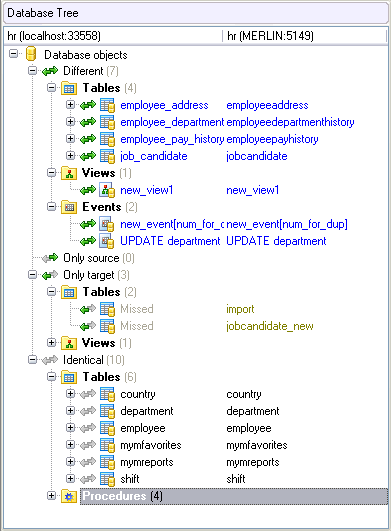Select employeedepartmenthistory target entry

(x=290, y=122)
